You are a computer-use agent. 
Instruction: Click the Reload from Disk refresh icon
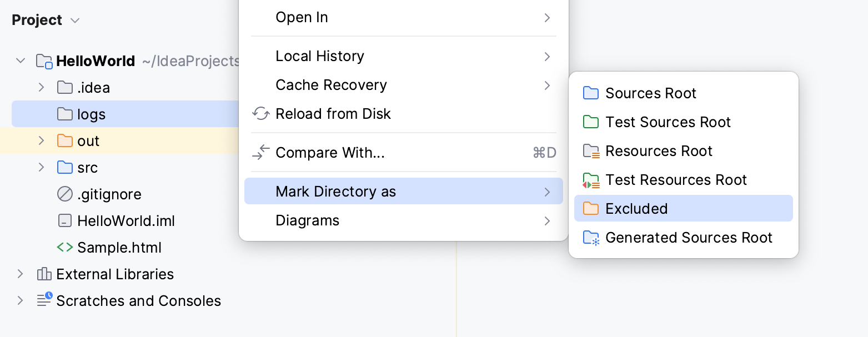click(x=260, y=113)
